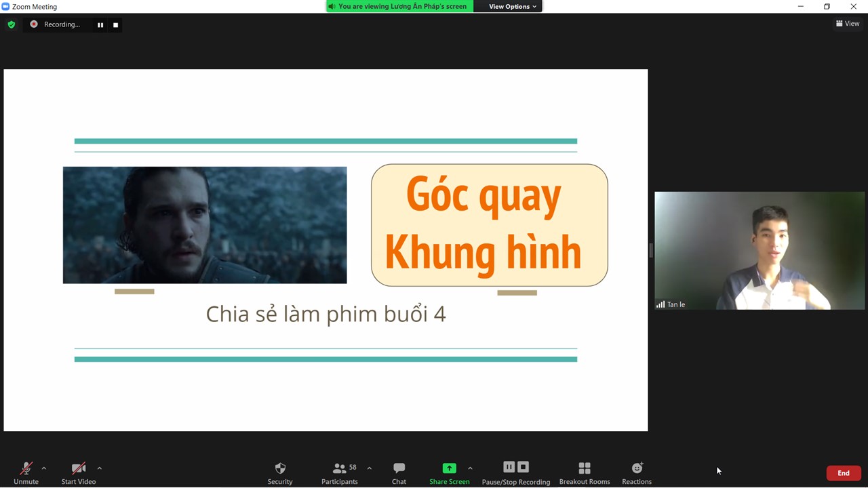Stop the recording in bottom toolbar
This screenshot has height=488, width=868.
point(523,467)
